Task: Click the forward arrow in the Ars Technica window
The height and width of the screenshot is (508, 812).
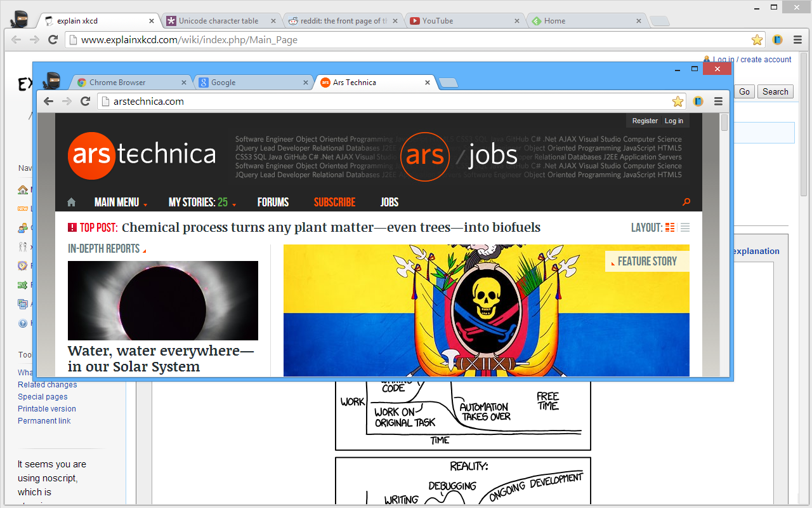Action: [x=67, y=102]
